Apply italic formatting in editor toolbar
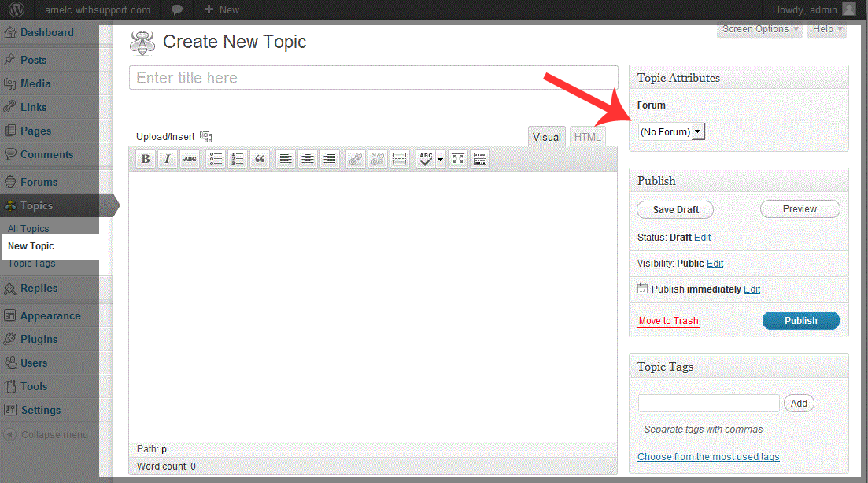The height and width of the screenshot is (483, 868). click(x=168, y=159)
